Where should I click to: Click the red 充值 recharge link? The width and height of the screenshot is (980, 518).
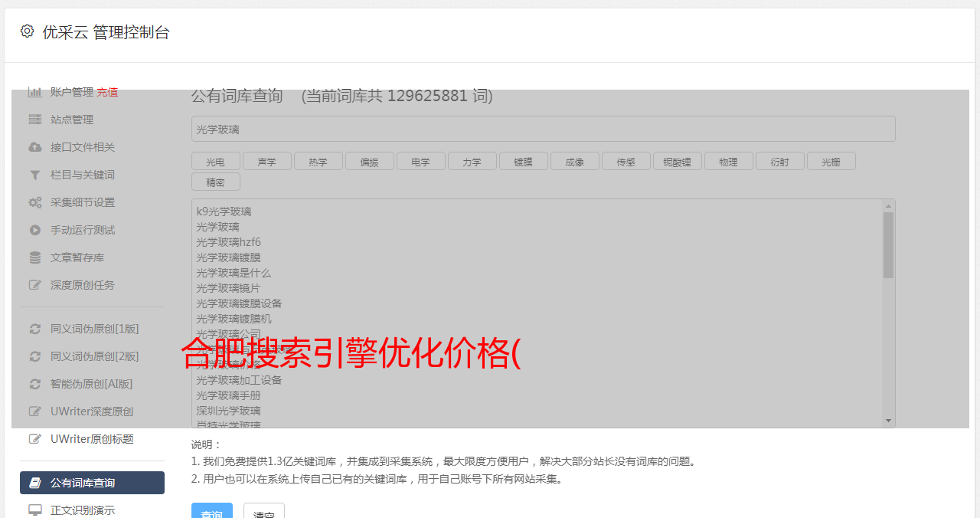[x=107, y=92]
